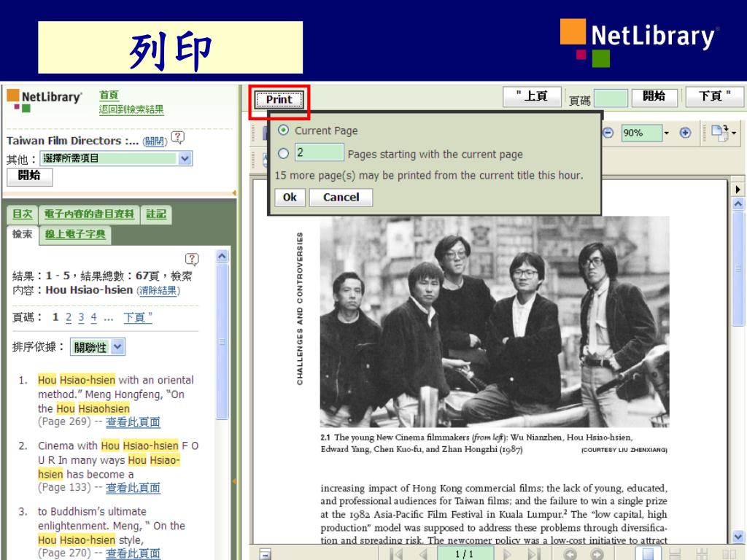Screen dimensions: 747x560
Task: Click the document scrollbar down arrow
Action: coord(738,537)
